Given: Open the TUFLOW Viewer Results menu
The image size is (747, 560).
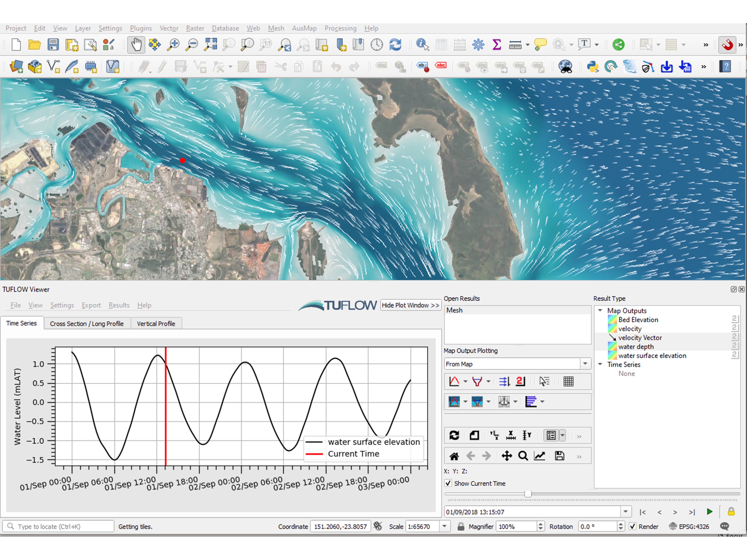Looking at the screenshot, I should tap(119, 305).
